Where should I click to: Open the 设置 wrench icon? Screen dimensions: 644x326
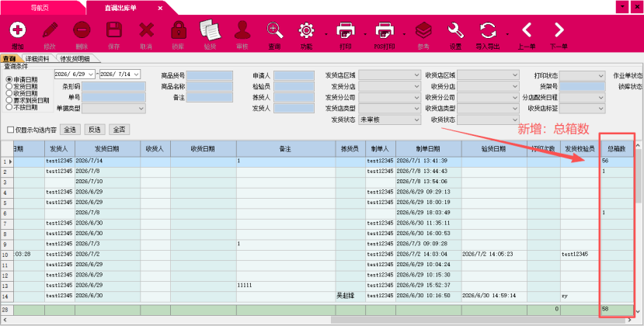click(x=455, y=30)
